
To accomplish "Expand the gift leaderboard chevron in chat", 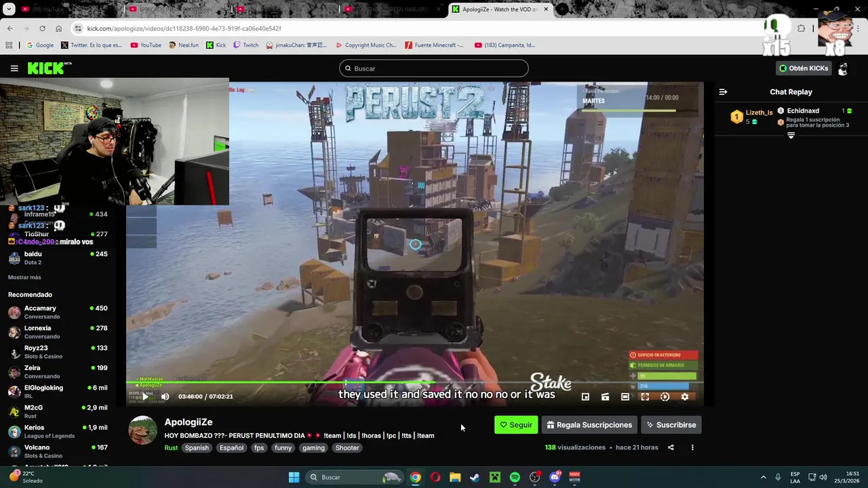I will [791, 136].
